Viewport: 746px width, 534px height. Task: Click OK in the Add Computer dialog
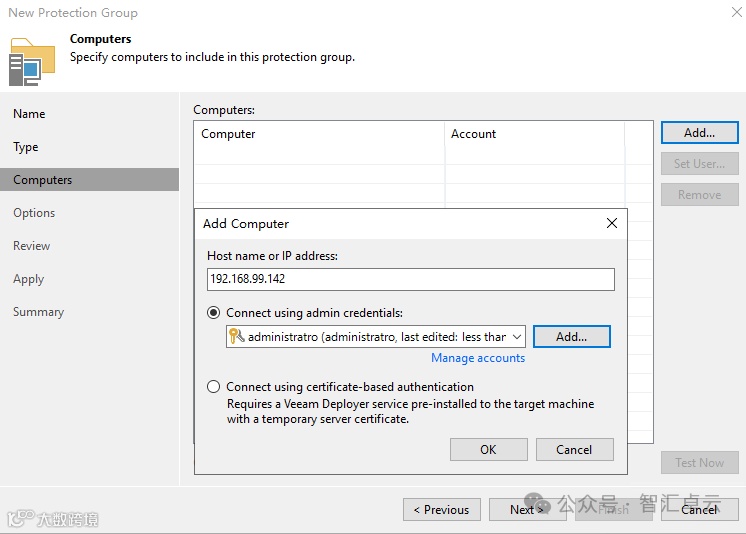[488, 450]
